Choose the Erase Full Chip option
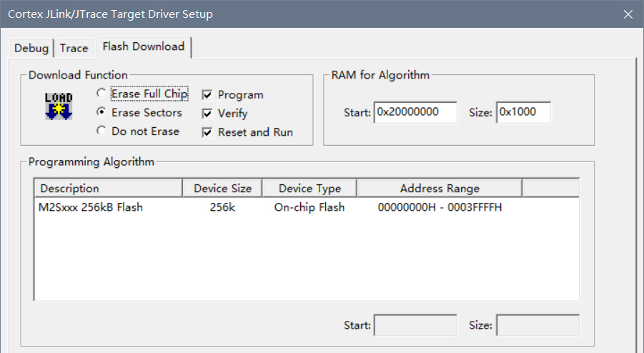644x353 pixels. pyautogui.click(x=101, y=94)
